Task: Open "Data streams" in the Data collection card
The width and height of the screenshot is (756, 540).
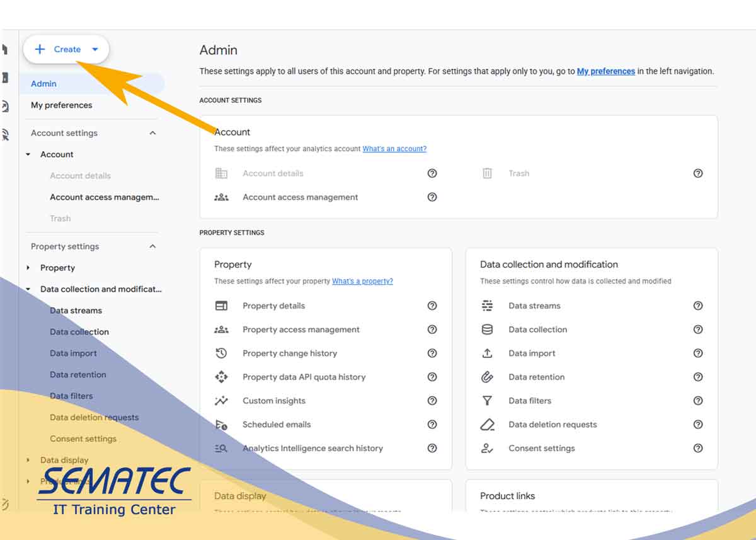Action: [x=534, y=306]
